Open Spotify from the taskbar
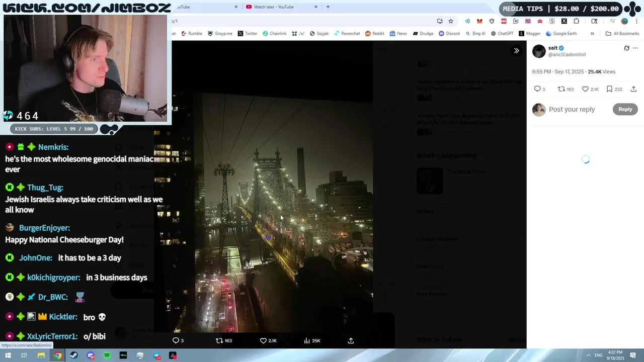 (x=107, y=355)
